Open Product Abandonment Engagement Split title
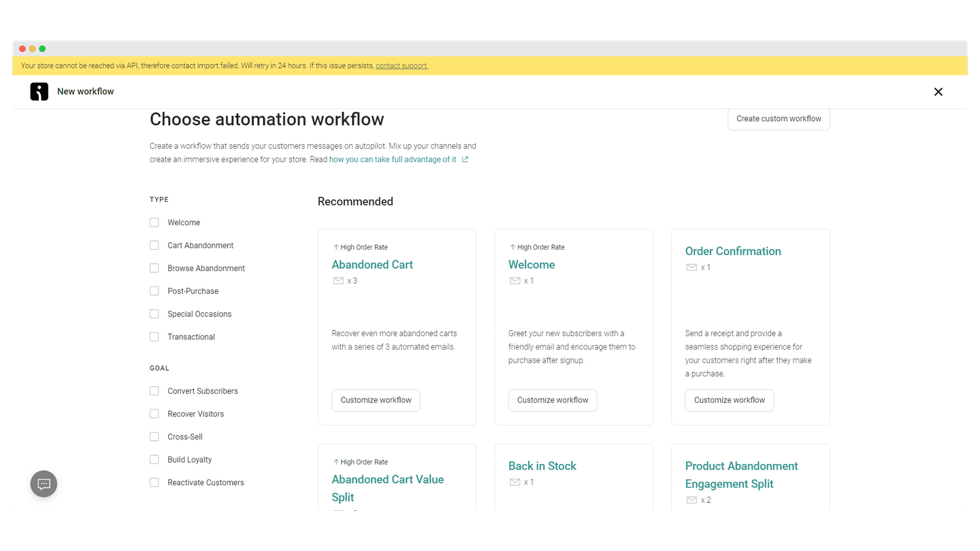Image resolution: width=980 pixels, height=551 pixels. click(x=741, y=475)
